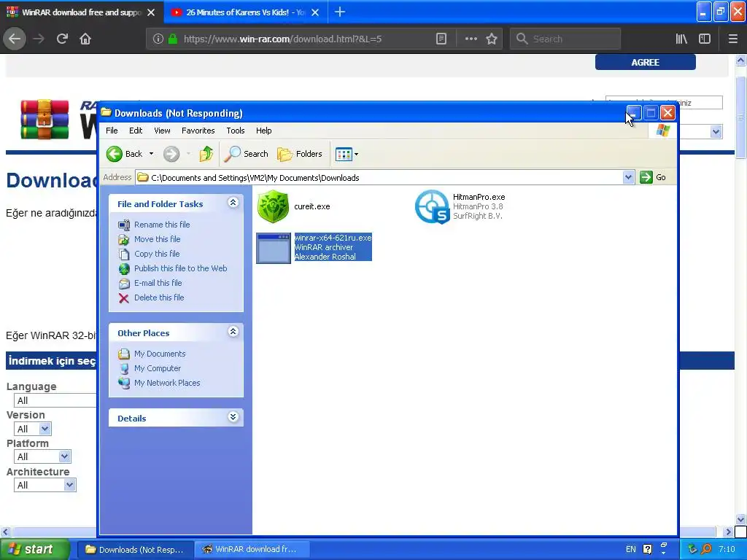This screenshot has width=747, height=560.
Task: Click the Firefox home button
Action: (85, 39)
